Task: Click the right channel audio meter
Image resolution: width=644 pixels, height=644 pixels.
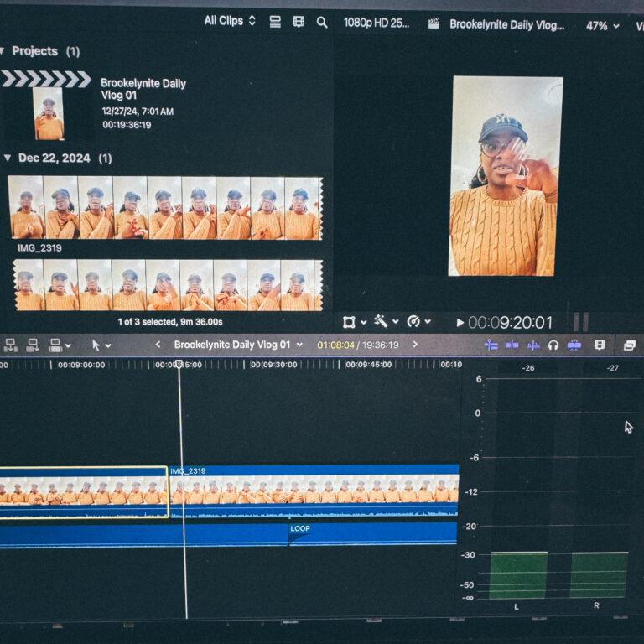Action: click(600, 575)
